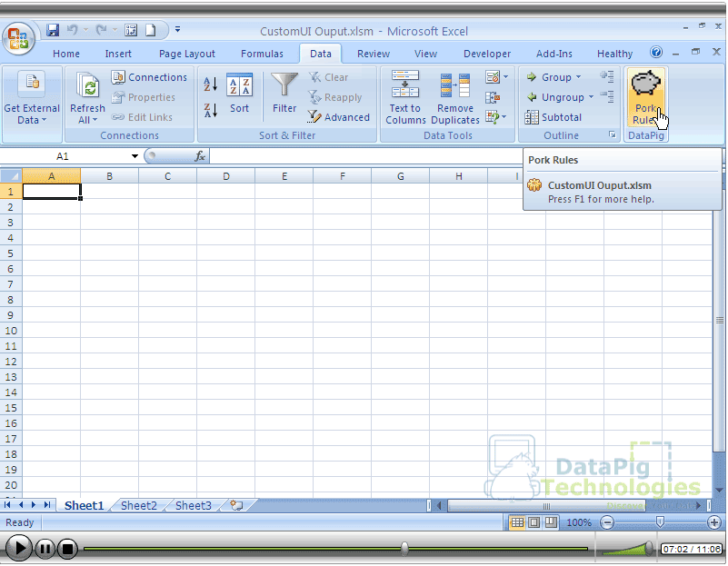Open Data Validation tool
This screenshot has height=566, width=728.
493,77
